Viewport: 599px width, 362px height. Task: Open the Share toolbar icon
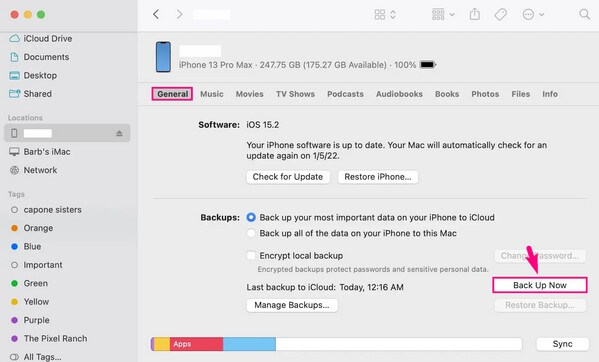[x=474, y=15]
